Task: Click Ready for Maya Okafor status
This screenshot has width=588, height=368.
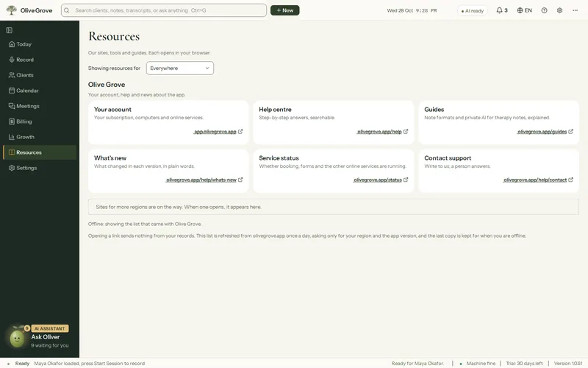Action: click(417, 364)
